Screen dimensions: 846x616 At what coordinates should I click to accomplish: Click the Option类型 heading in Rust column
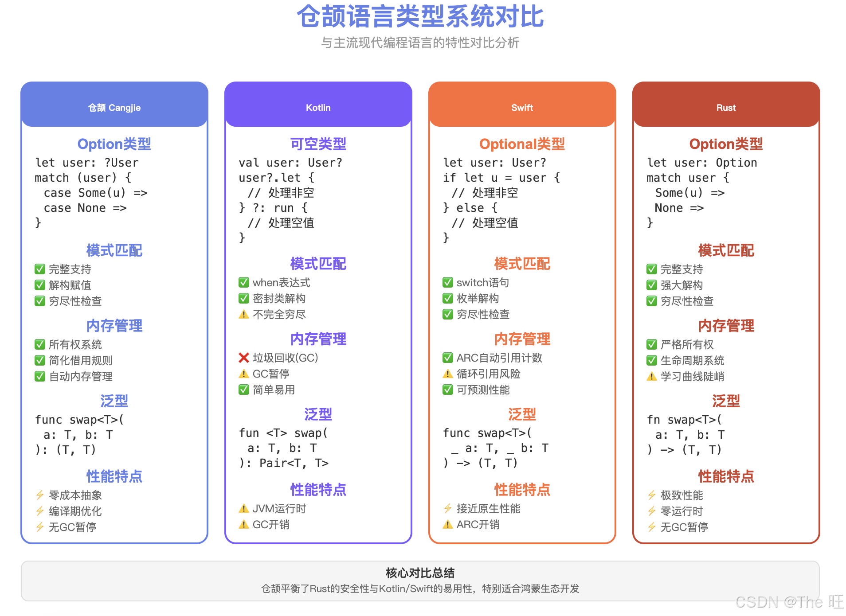(x=726, y=144)
